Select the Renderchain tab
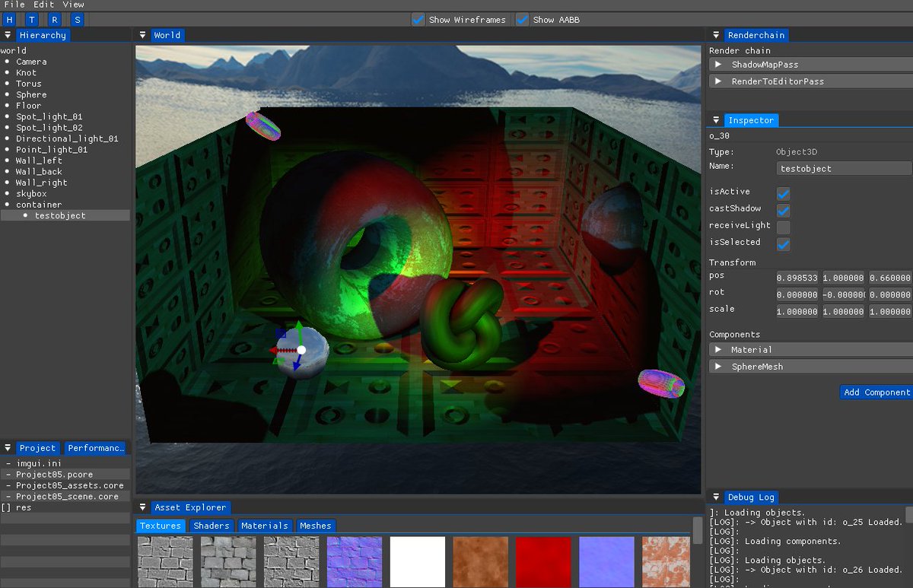 pos(756,35)
